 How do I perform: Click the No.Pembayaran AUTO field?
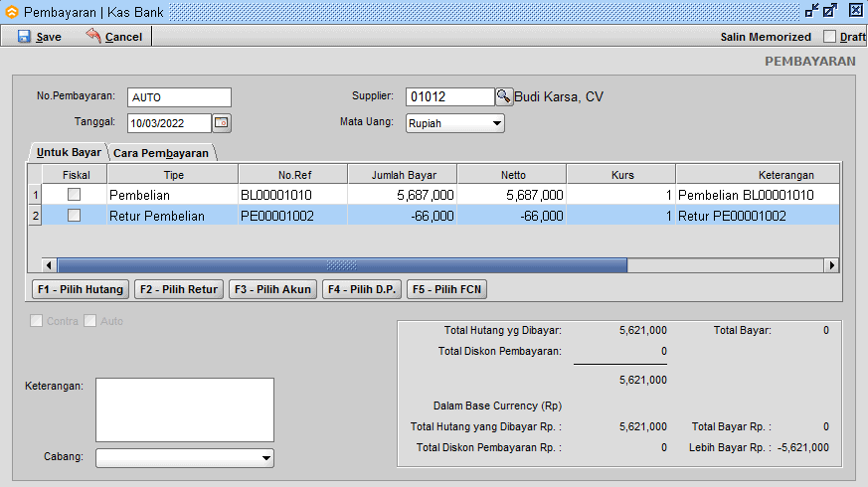179,97
